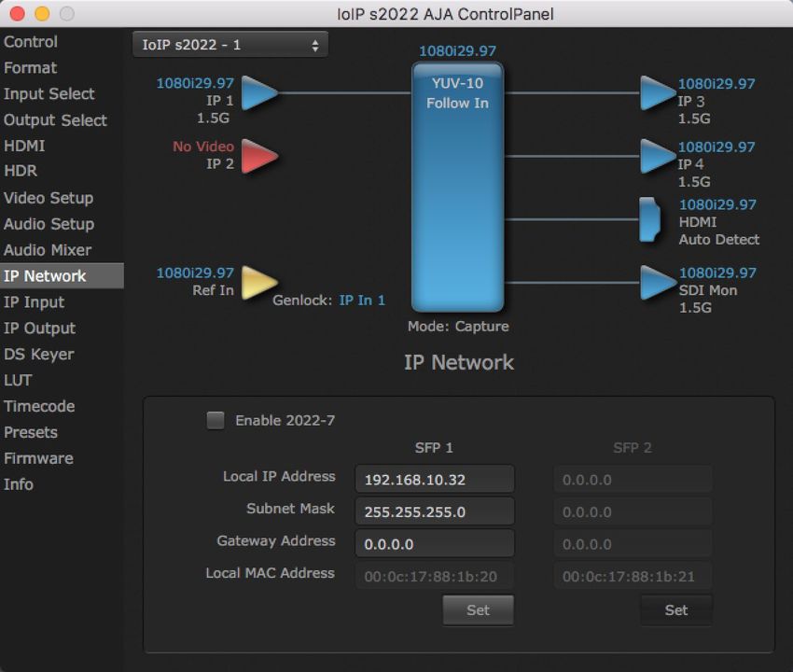Enable the 2022-7 checkbox
This screenshot has height=672, width=793.
pyautogui.click(x=216, y=420)
